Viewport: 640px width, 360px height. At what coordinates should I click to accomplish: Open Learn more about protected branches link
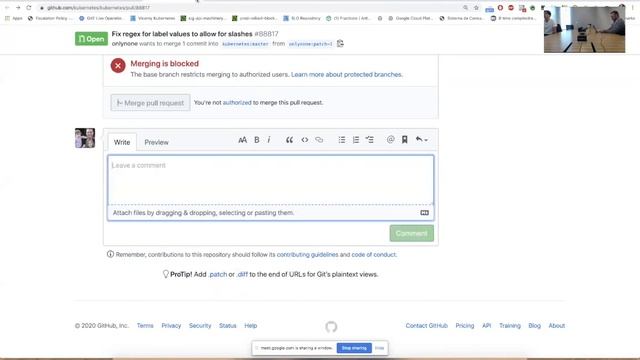tap(347, 75)
